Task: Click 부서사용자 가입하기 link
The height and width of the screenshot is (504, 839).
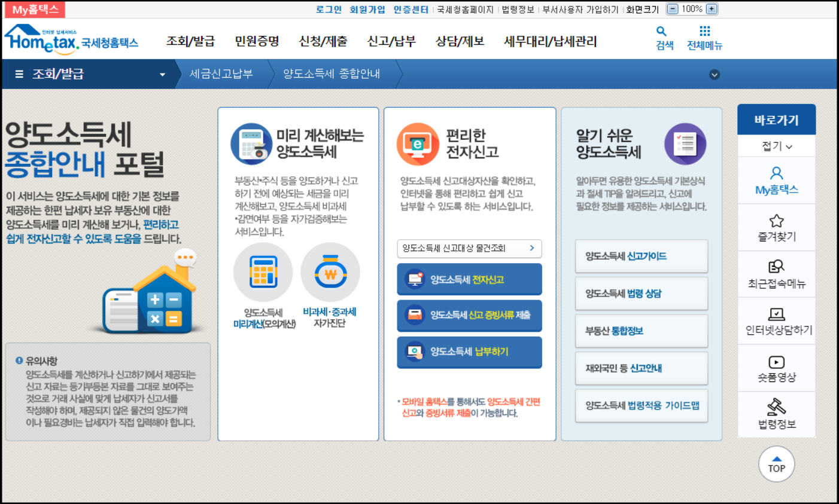Action: coord(580,10)
